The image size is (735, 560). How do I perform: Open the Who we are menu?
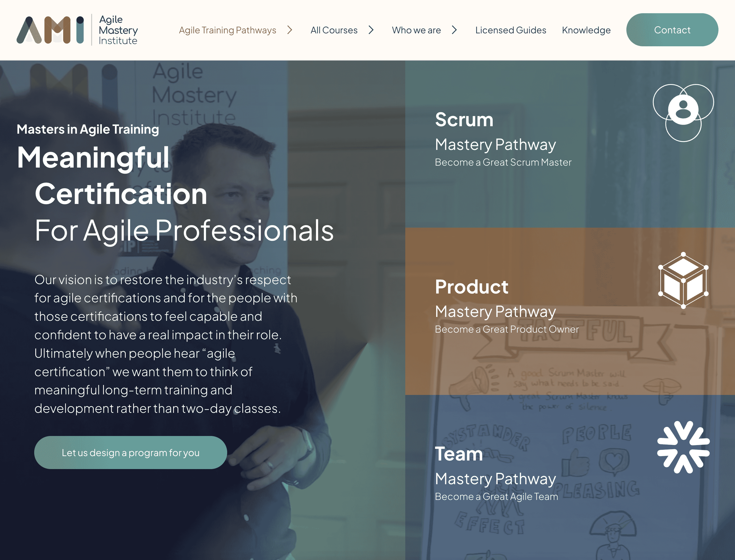[x=416, y=30]
